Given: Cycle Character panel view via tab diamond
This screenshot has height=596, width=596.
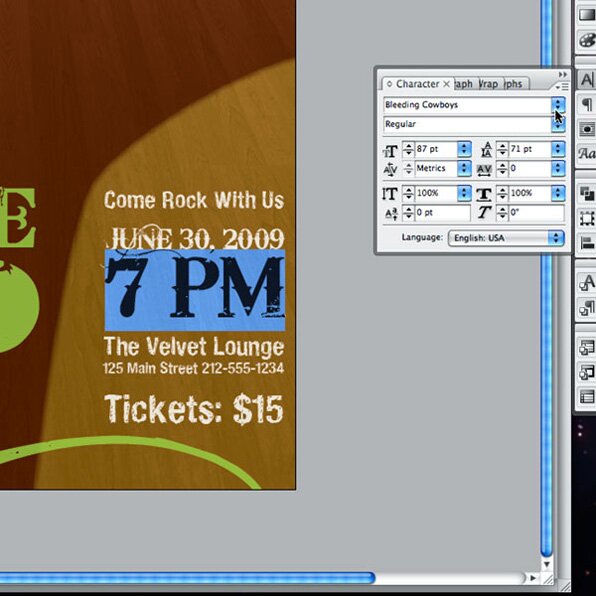Looking at the screenshot, I should click(x=389, y=84).
